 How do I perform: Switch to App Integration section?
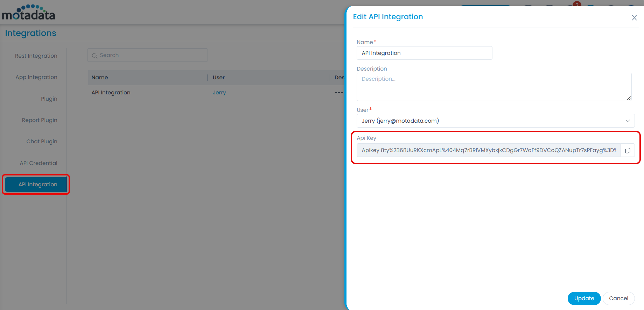point(36,77)
